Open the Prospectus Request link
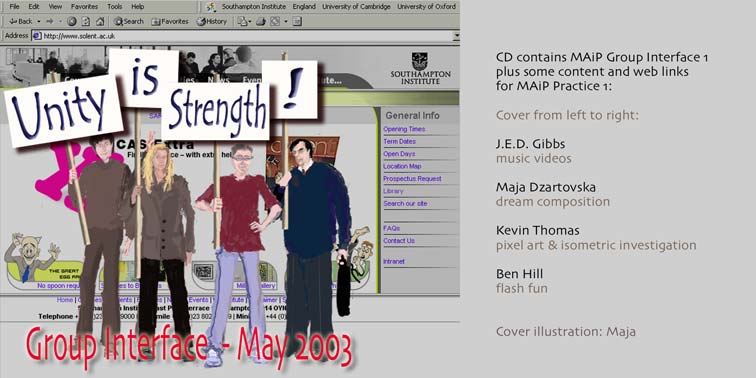The height and width of the screenshot is (378, 756). point(412,179)
